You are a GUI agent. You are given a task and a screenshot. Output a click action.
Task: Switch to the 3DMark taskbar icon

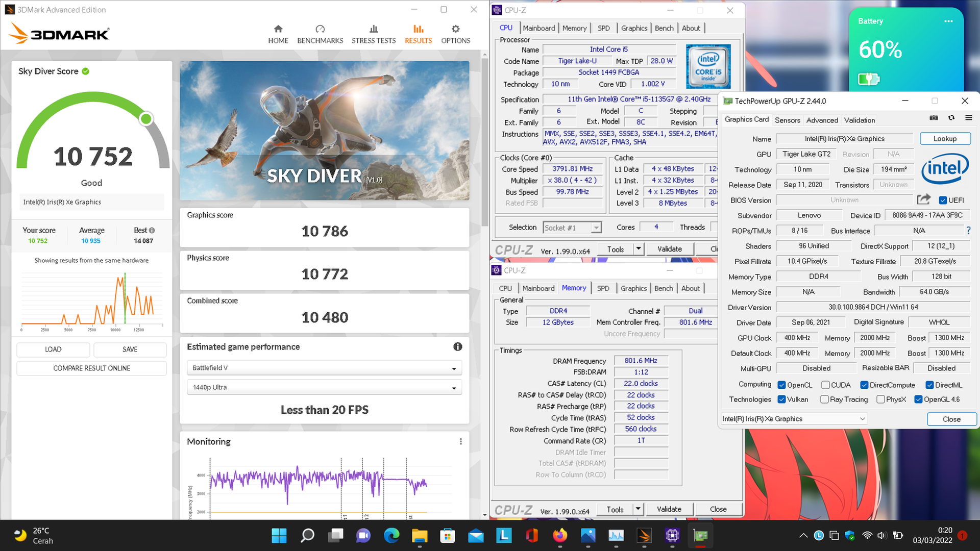click(644, 535)
